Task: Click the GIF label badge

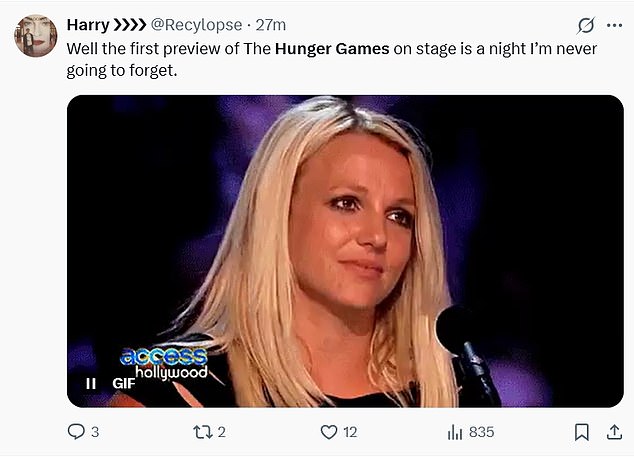Action: coord(123,382)
